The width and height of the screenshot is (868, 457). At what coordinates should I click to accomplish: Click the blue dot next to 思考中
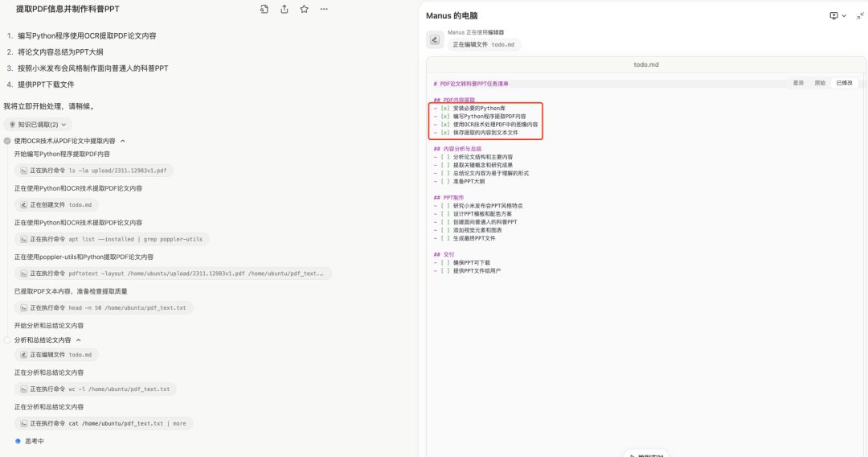point(18,441)
